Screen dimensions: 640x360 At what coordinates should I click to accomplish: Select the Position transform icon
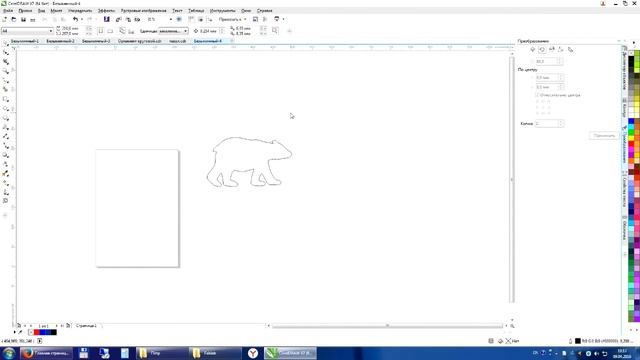pos(533,49)
